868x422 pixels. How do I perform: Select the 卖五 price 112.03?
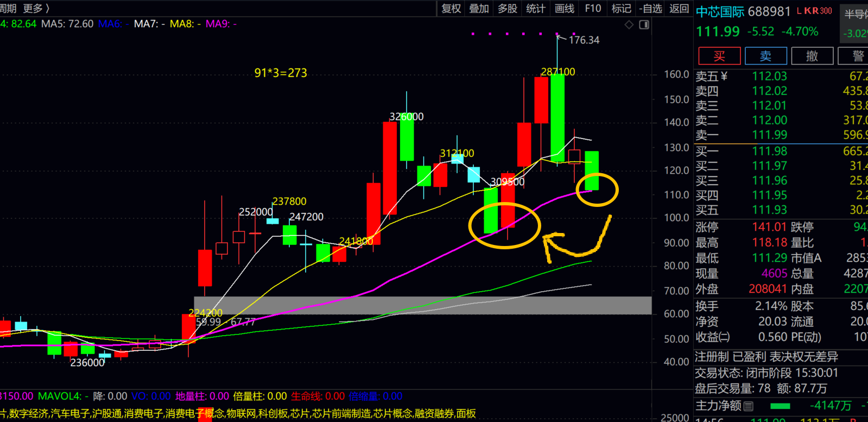point(770,76)
